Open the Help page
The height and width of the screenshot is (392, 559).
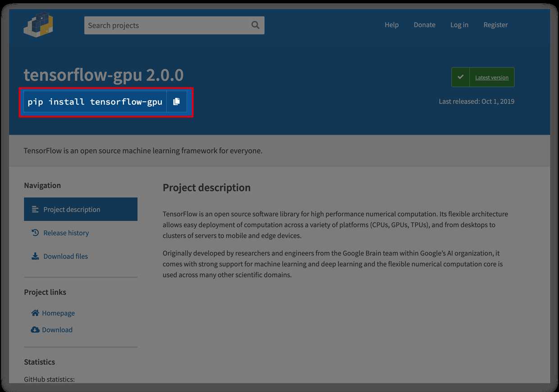coord(391,25)
